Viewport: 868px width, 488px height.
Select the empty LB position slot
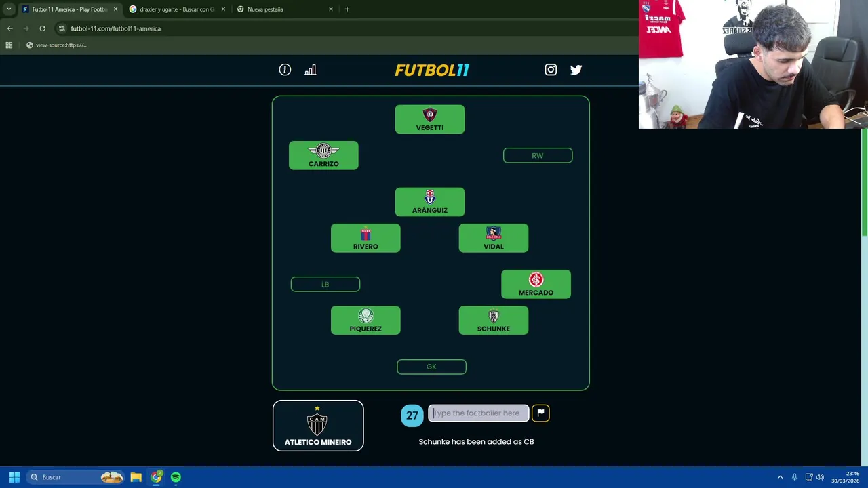[x=325, y=284]
